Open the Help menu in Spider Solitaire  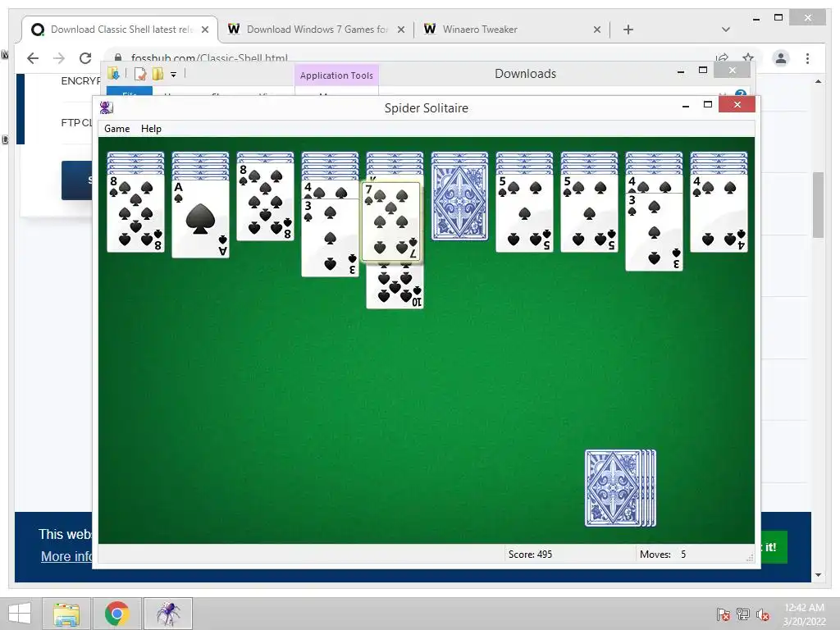(151, 129)
